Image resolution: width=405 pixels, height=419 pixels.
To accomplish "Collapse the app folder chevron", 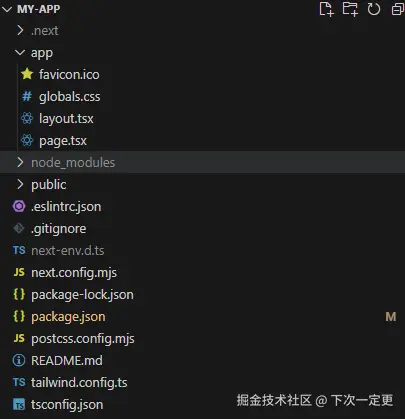I will (x=20, y=53).
